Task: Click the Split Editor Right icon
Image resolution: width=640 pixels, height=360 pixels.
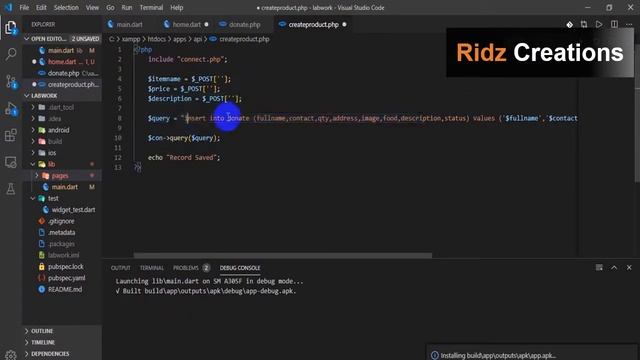Action: tap(614, 24)
